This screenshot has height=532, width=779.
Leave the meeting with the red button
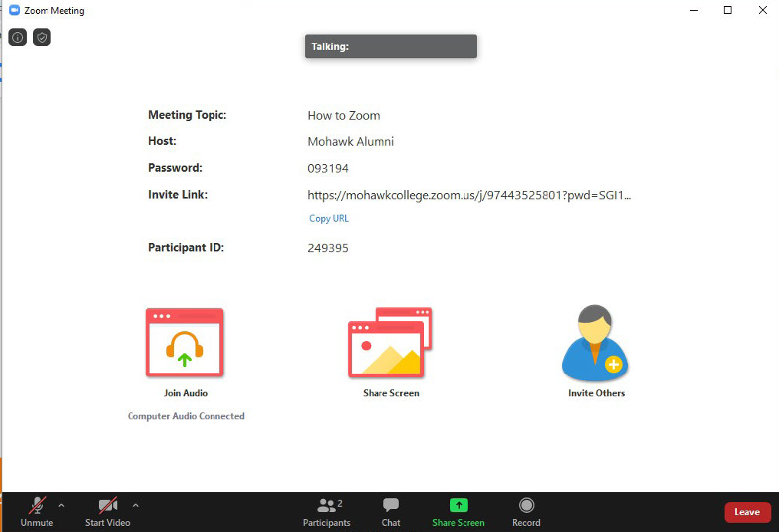pyautogui.click(x=747, y=512)
